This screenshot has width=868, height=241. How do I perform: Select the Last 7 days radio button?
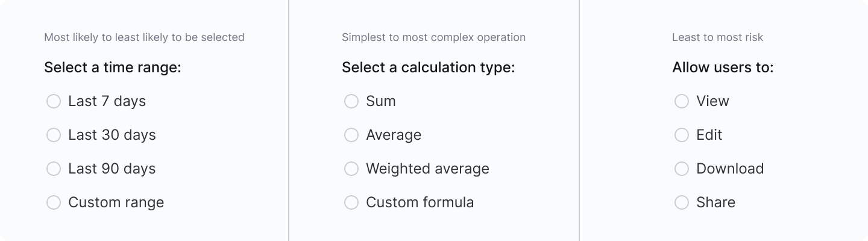coord(54,101)
